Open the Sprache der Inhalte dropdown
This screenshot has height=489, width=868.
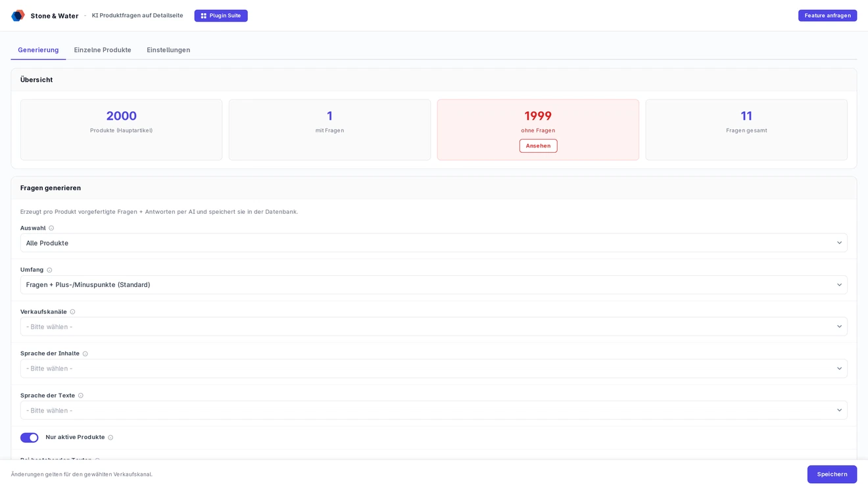(x=433, y=369)
